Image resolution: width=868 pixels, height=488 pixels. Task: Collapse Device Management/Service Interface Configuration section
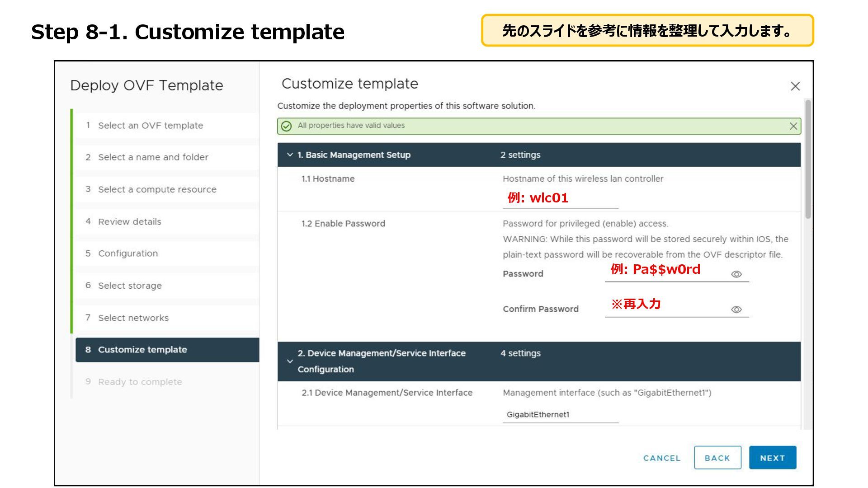290,361
